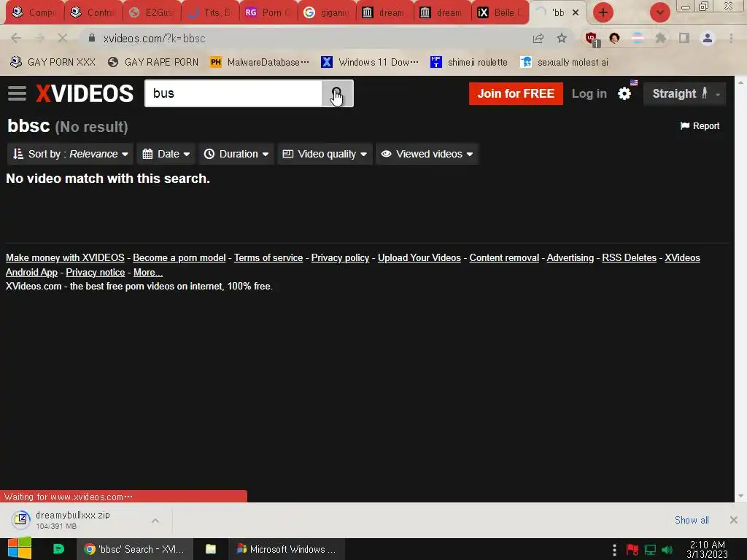Image resolution: width=747 pixels, height=560 pixels.
Task: Click the green taskbar app icon
Action: [58, 549]
